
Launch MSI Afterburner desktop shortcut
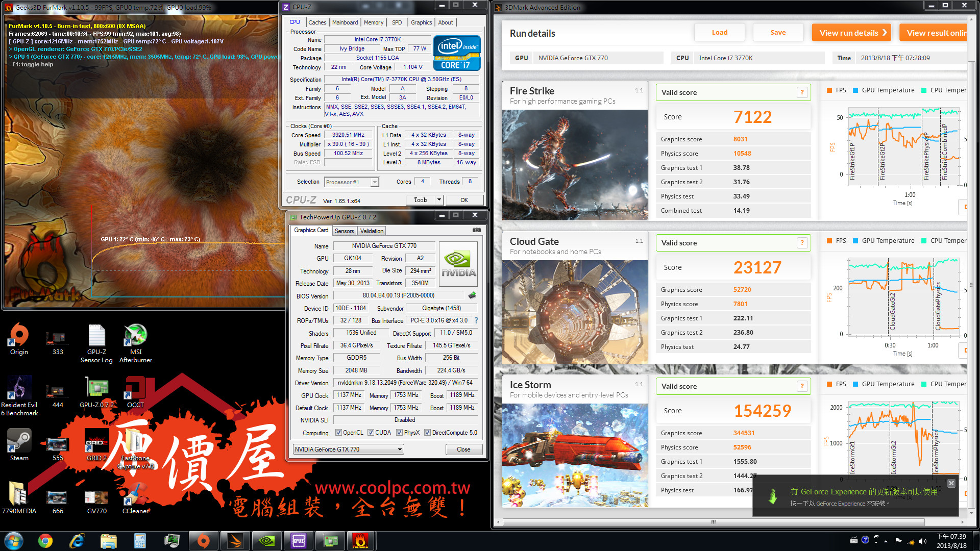[x=136, y=343]
